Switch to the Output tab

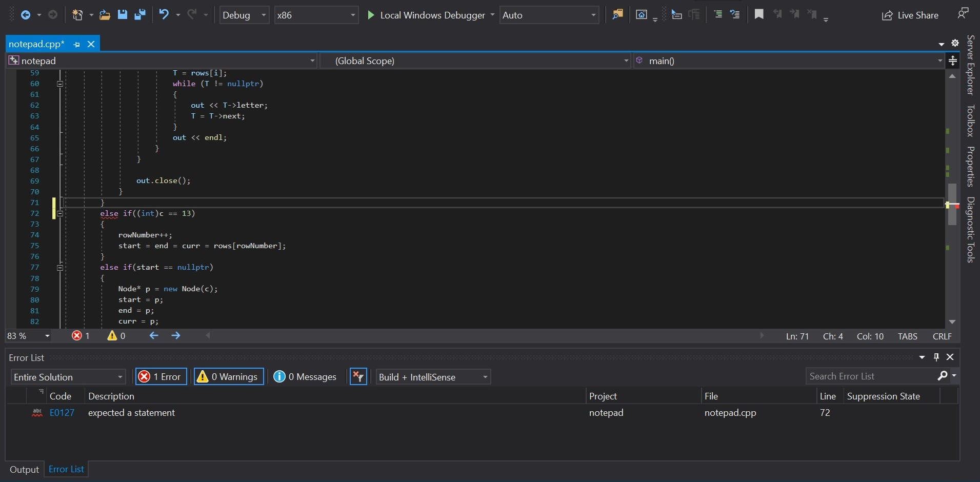(24, 470)
